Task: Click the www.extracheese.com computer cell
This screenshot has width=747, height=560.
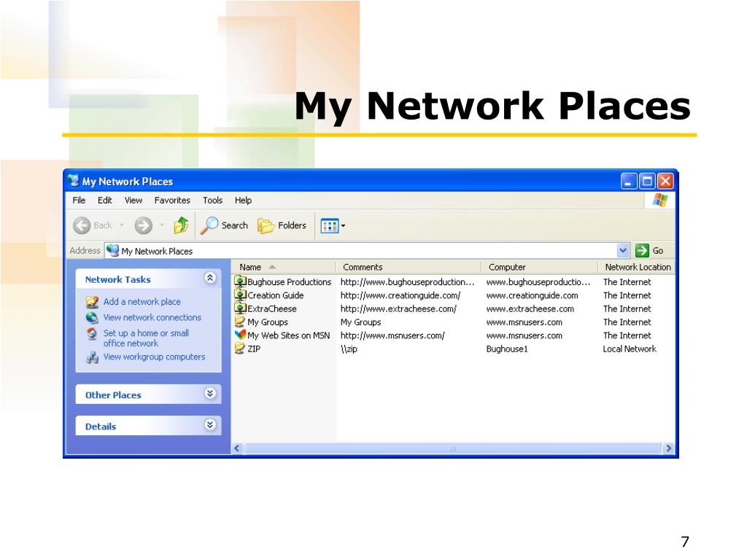Action: pyautogui.click(x=530, y=308)
